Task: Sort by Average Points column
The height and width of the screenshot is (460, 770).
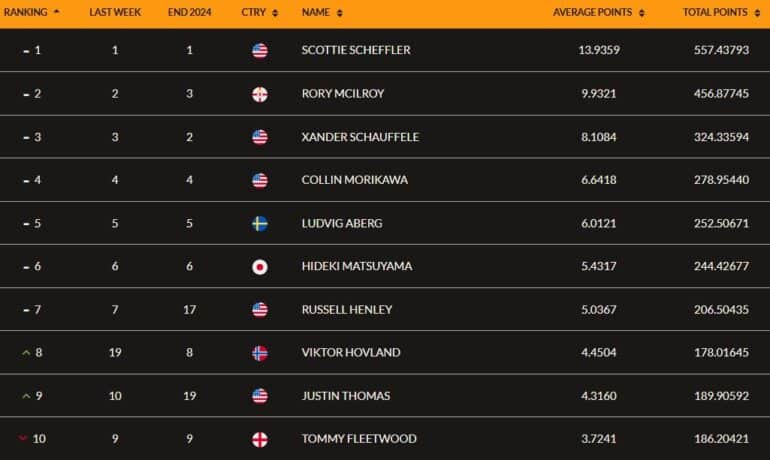Action: click(x=642, y=13)
